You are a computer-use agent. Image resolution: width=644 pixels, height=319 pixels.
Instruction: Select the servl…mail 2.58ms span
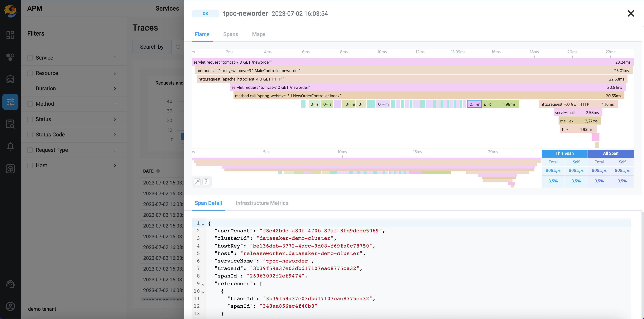tap(578, 113)
